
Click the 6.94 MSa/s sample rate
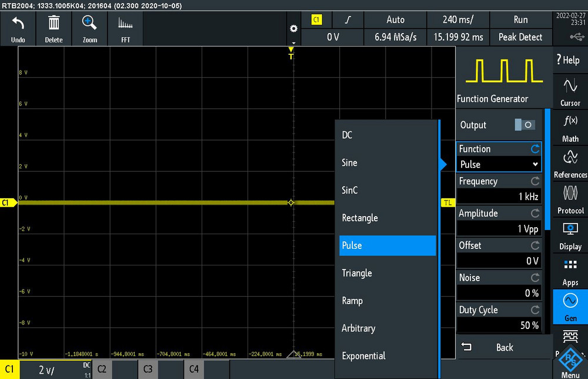pos(395,37)
